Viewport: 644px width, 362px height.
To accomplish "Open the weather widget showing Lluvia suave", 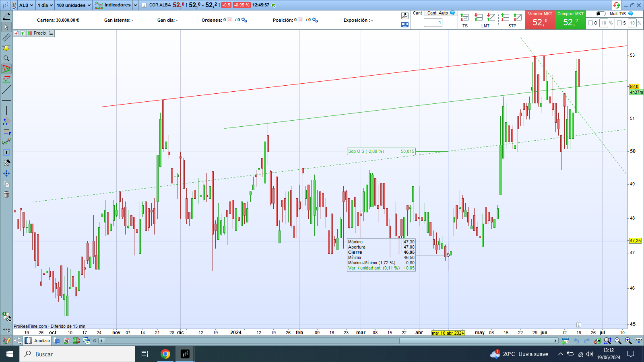I will coord(519,354).
